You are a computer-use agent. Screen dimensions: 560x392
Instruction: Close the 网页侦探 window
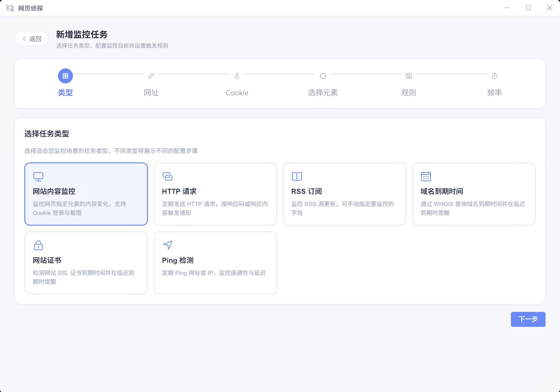coord(549,8)
